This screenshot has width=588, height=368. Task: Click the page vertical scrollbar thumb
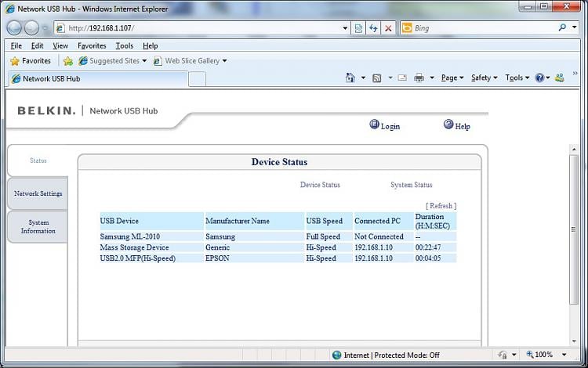click(x=574, y=229)
